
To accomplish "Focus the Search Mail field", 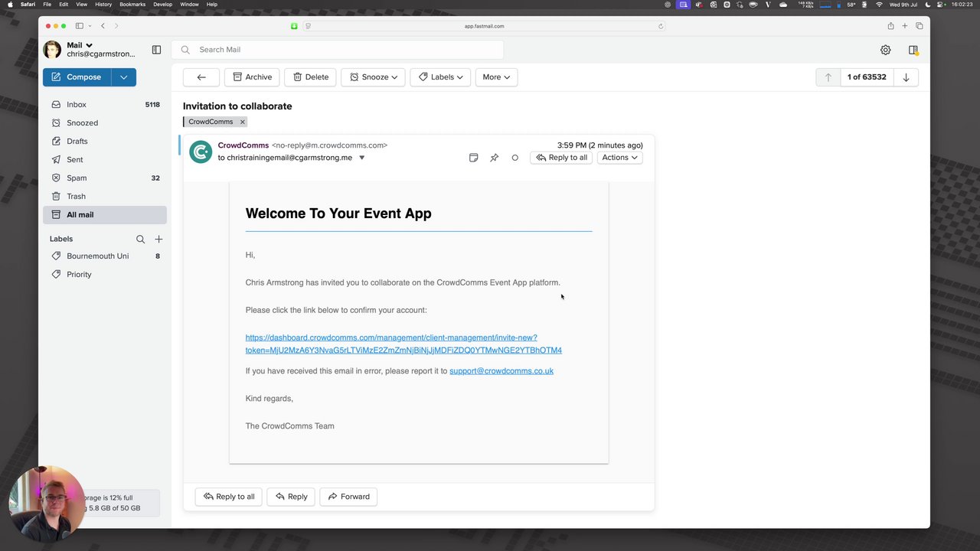I will coord(338,50).
